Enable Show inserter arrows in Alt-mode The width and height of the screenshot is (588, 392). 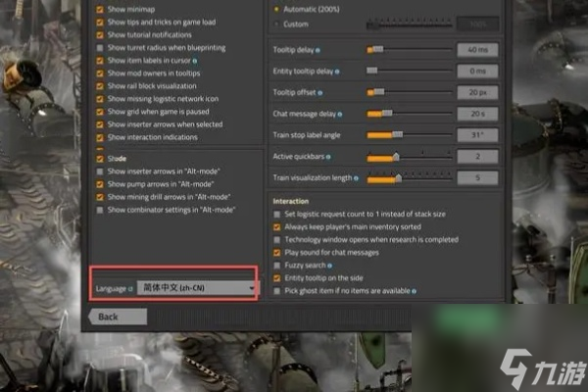100,171
